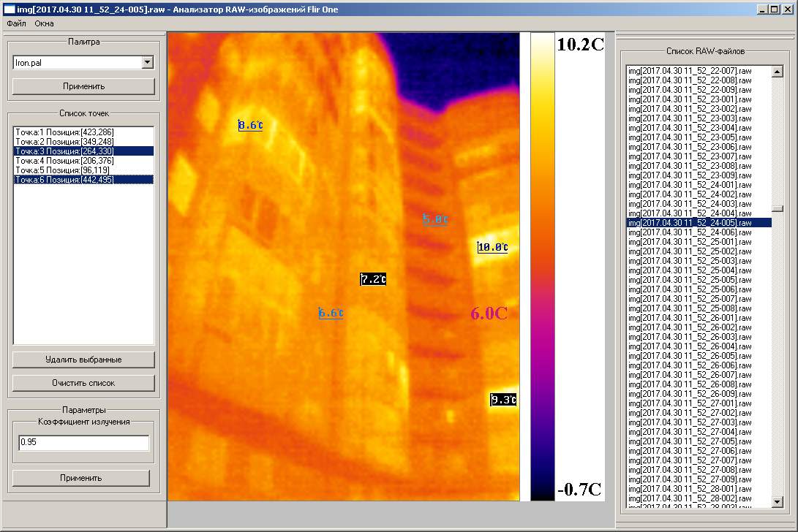This screenshot has height=532, width=798.
Task: Click the 10.0C temperature marker on image
Action: pos(492,247)
